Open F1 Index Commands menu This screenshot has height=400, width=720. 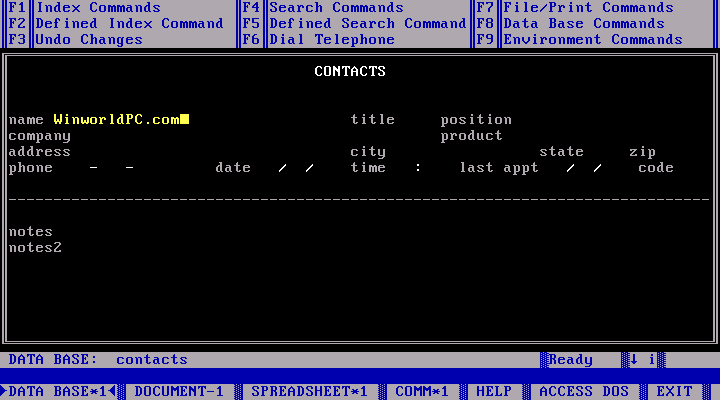[x=85, y=7]
